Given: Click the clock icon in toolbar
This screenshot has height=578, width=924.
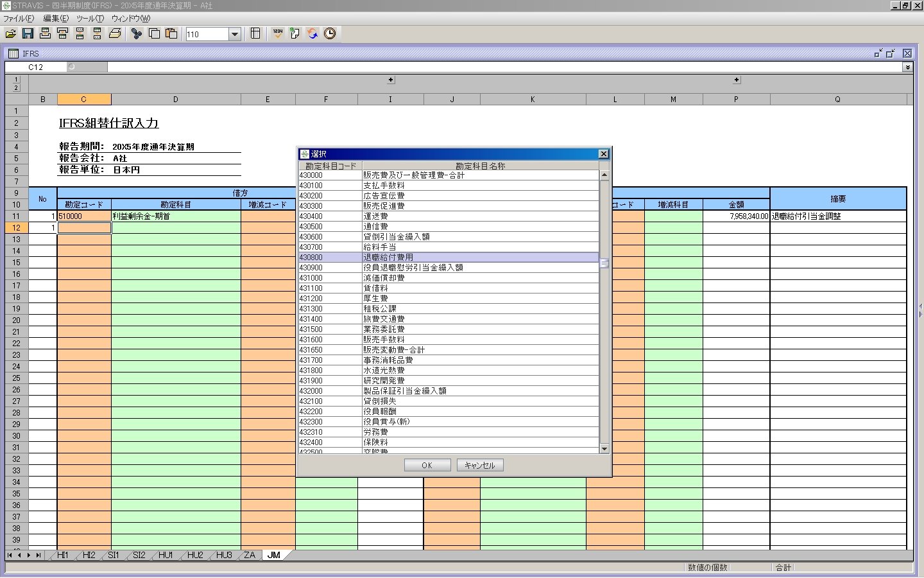Looking at the screenshot, I should (330, 34).
